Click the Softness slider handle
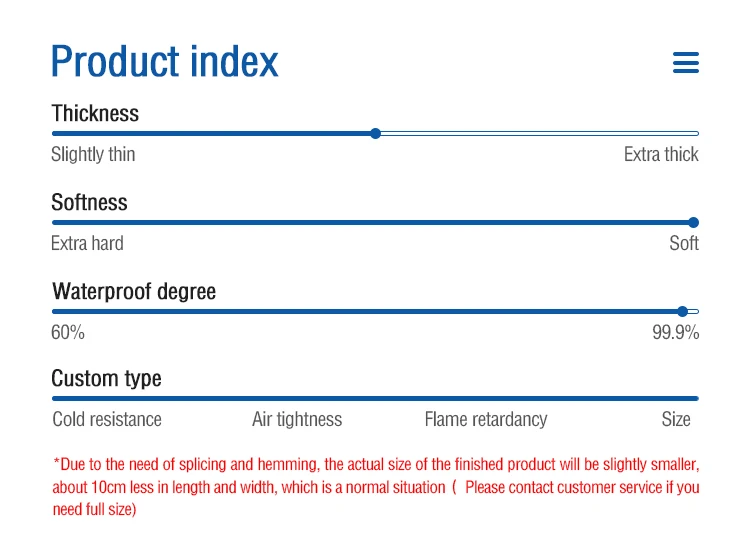The image size is (750, 550). point(694,222)
